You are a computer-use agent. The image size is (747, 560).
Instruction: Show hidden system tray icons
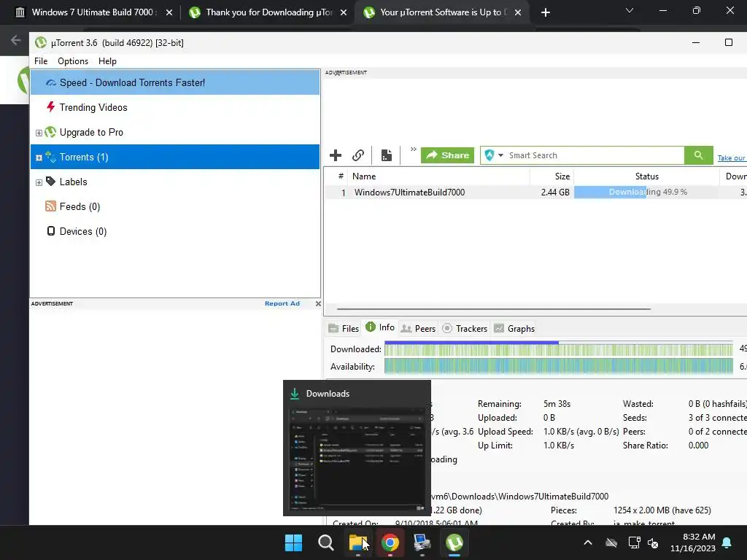[x=588, y=542]
